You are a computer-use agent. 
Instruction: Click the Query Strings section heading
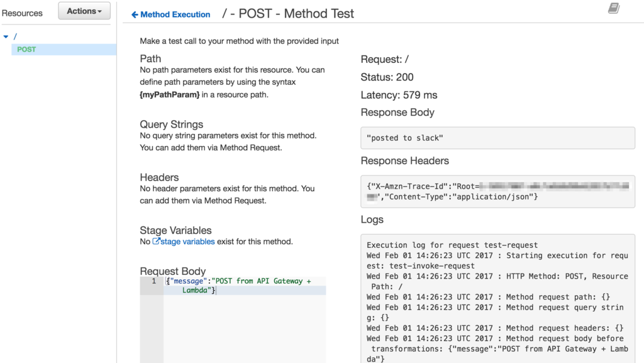pyautogui.click(x=171, y=125)
